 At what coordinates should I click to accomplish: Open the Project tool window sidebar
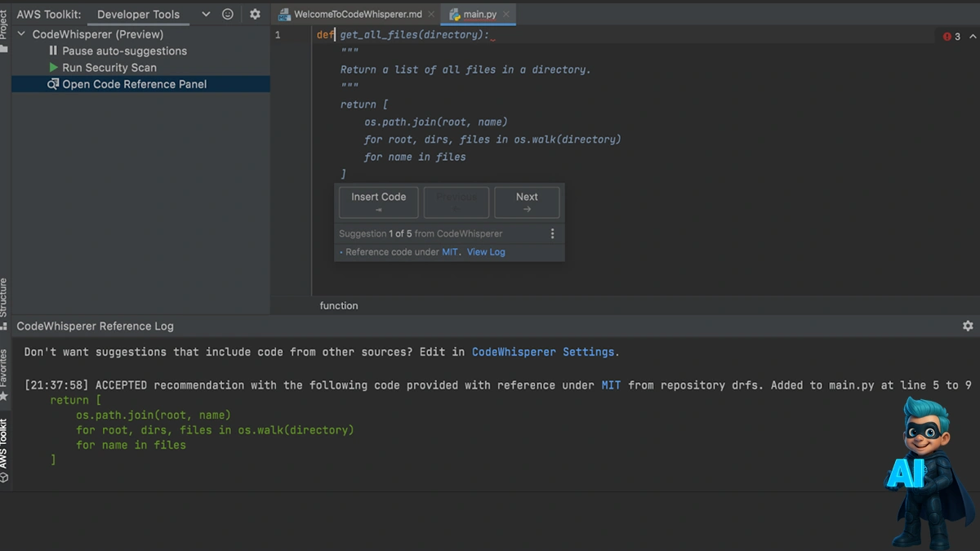(4, 31)
